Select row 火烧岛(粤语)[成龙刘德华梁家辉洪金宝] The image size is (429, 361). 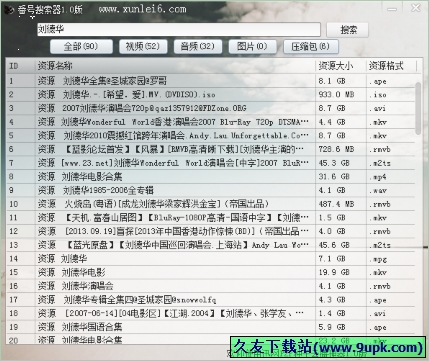(x=211, y=204)
